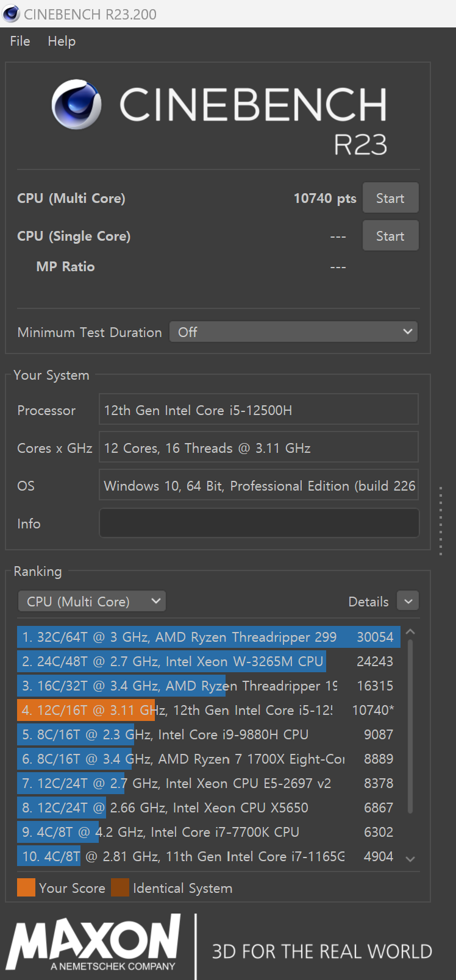Click the Details label

click(x=368, y=602)
